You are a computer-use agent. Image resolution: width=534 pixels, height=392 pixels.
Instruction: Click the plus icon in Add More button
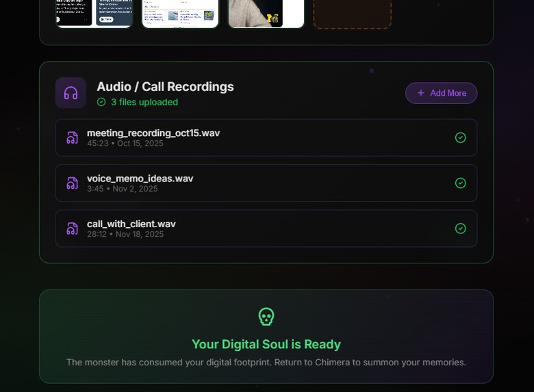coord(421,93)
